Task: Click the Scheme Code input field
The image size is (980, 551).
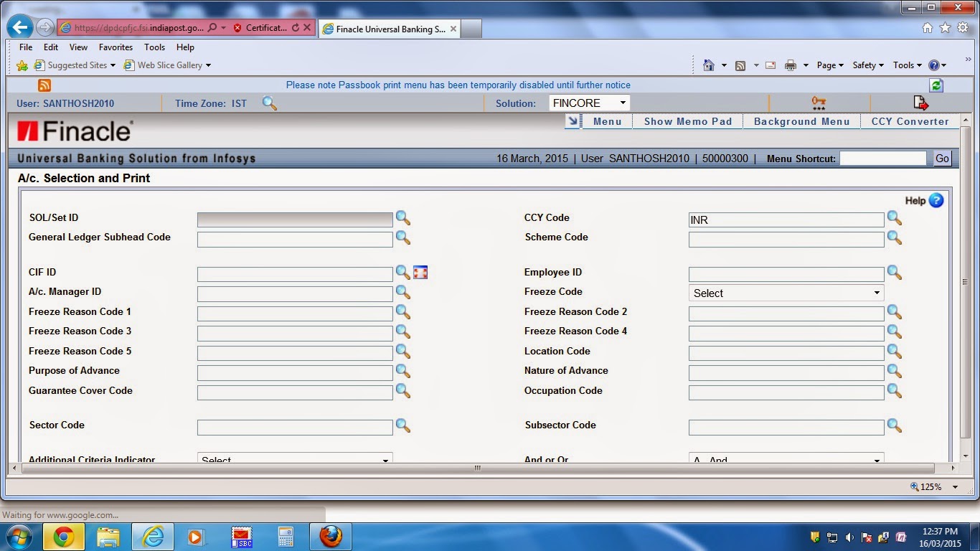Action: pos(786,240)
